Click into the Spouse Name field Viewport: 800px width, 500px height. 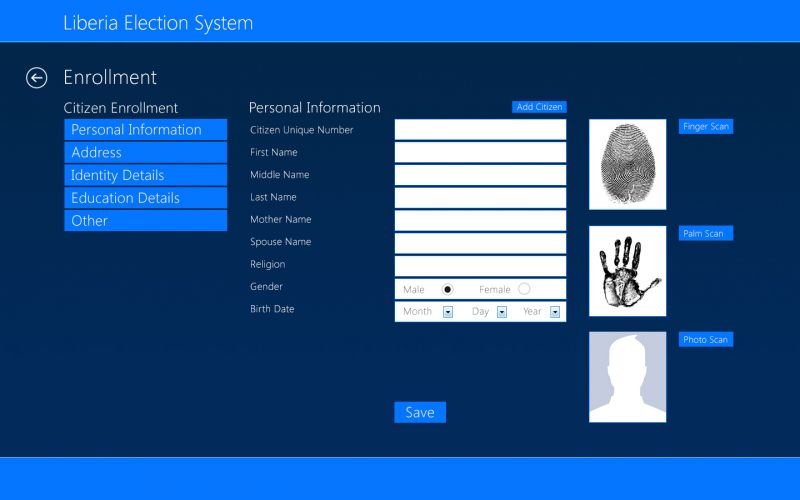480,243
